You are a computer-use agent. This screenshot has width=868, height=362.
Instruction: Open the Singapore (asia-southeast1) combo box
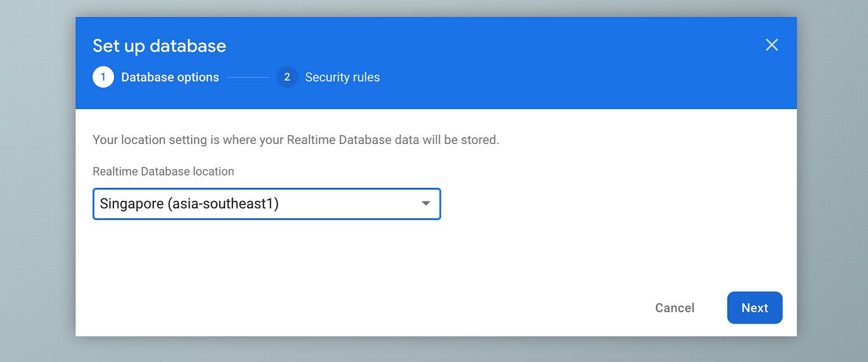tap(267, 204)
